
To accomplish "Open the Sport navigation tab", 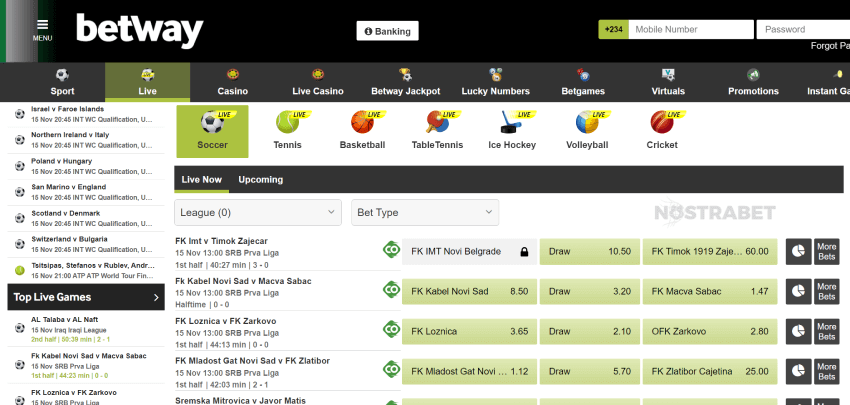I will click(62, 82).
